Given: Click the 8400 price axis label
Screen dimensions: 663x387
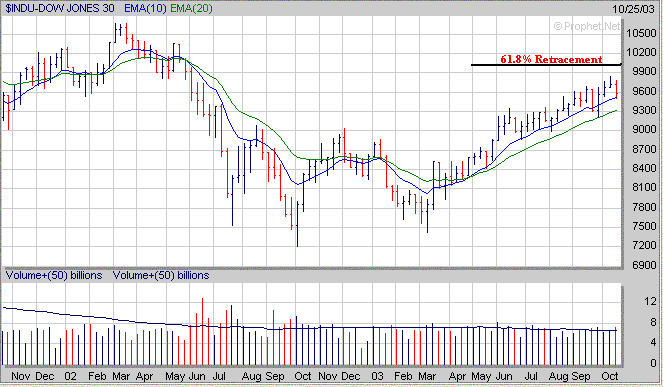Looking at the screenshot, I should [x=644, y=168].
